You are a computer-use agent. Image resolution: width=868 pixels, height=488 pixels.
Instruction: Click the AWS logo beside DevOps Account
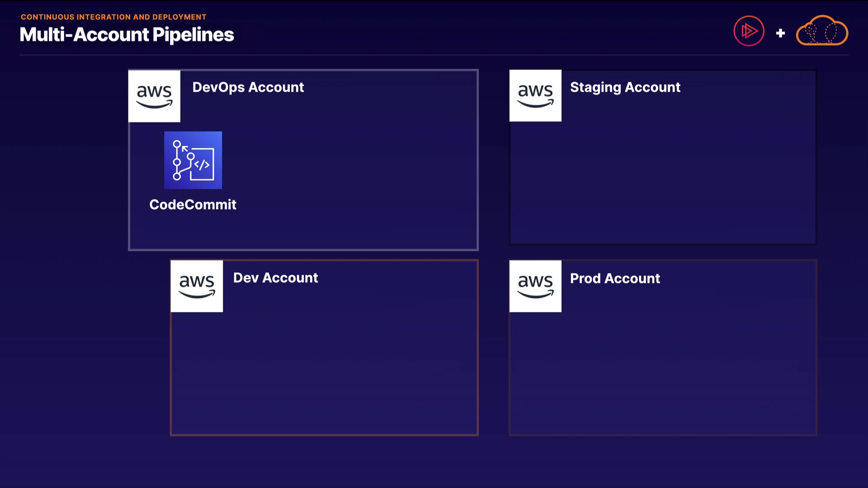tap(154, 96)
